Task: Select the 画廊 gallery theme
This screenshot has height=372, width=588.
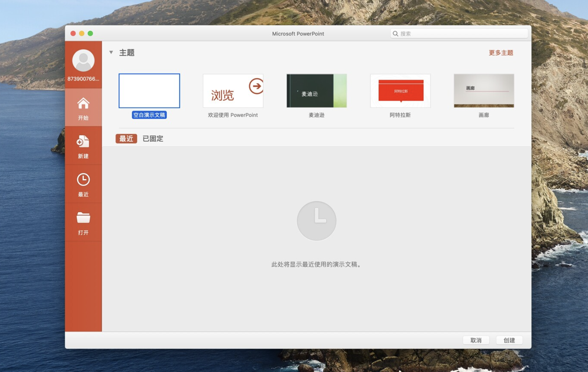Action: click(x=484, y=90)
